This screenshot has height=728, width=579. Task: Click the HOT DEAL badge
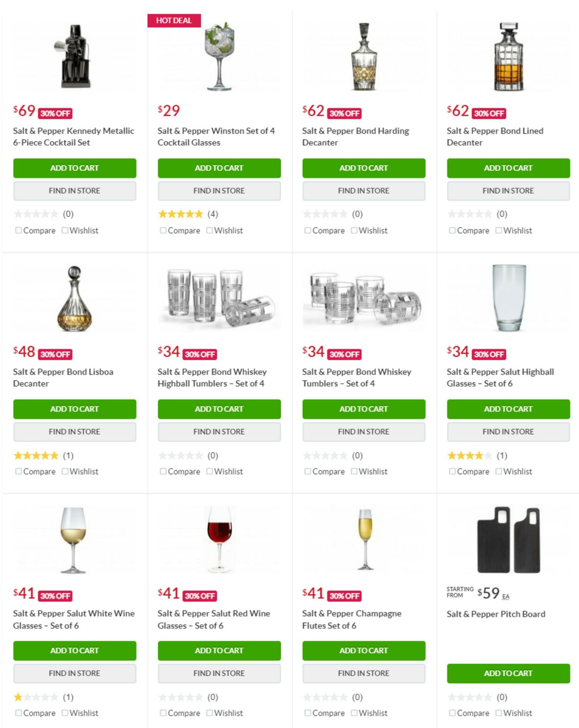pos(174,20)
